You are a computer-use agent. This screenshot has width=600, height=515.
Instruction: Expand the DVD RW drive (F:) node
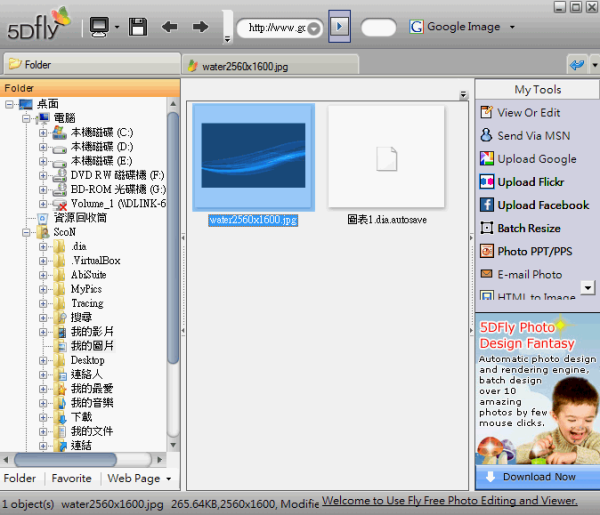(43, 175)
